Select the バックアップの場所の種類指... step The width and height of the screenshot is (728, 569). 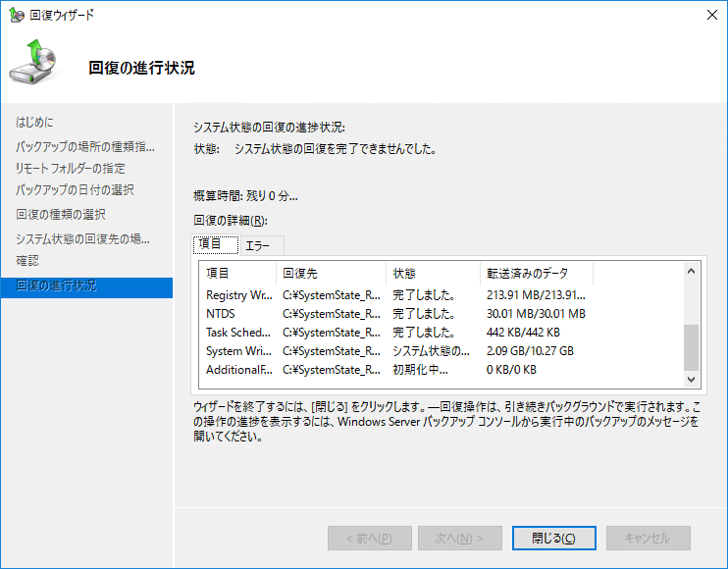point(85,146)
